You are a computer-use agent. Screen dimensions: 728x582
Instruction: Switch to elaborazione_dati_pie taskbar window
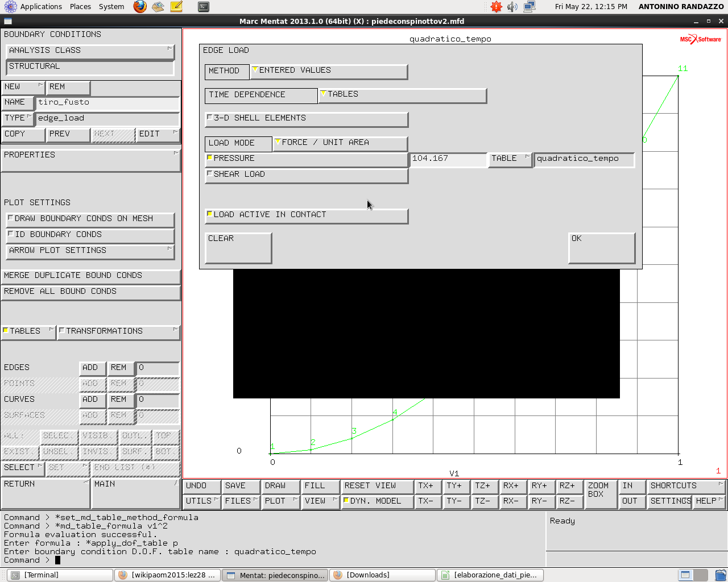(490, 575)
